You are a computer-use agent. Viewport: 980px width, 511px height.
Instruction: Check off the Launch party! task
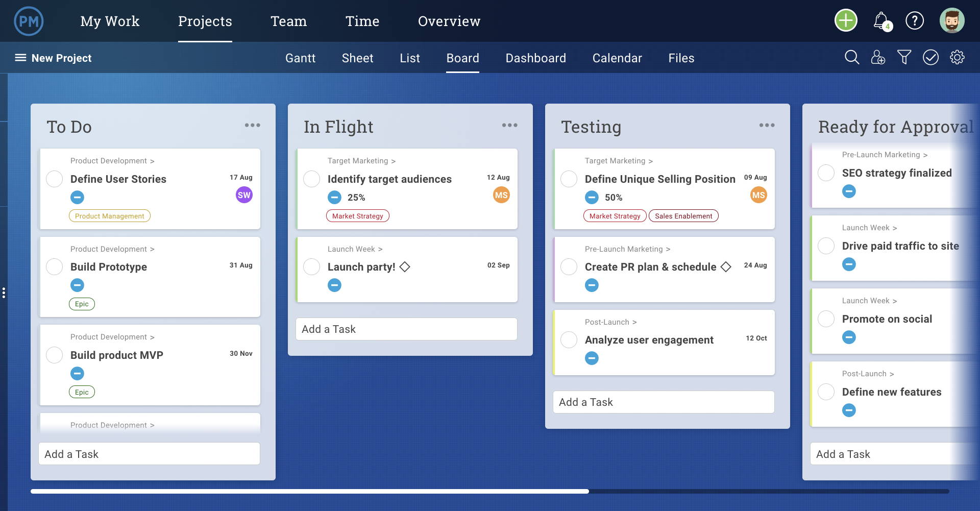(311, 266)
